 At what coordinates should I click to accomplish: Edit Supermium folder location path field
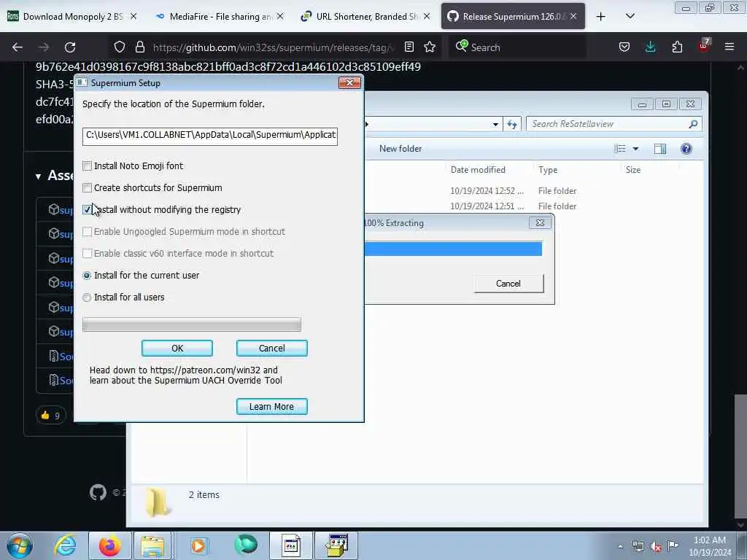(x=209, y=136)
